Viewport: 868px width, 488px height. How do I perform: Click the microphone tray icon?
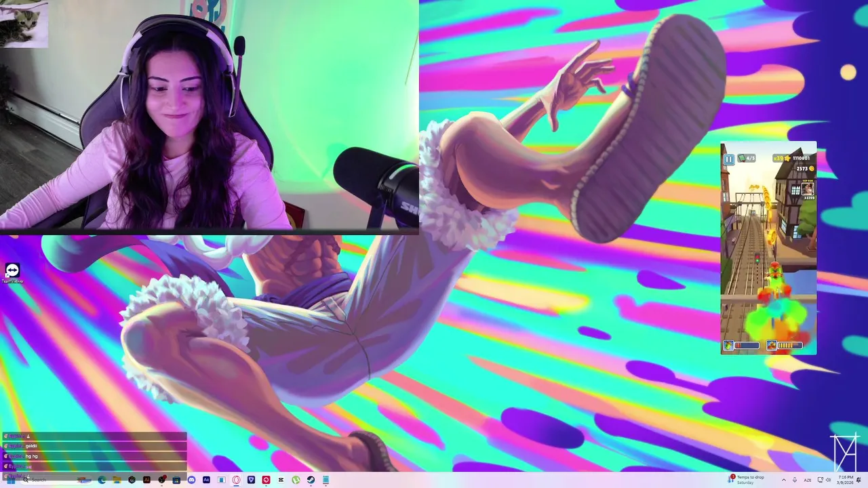coord(795,480)
